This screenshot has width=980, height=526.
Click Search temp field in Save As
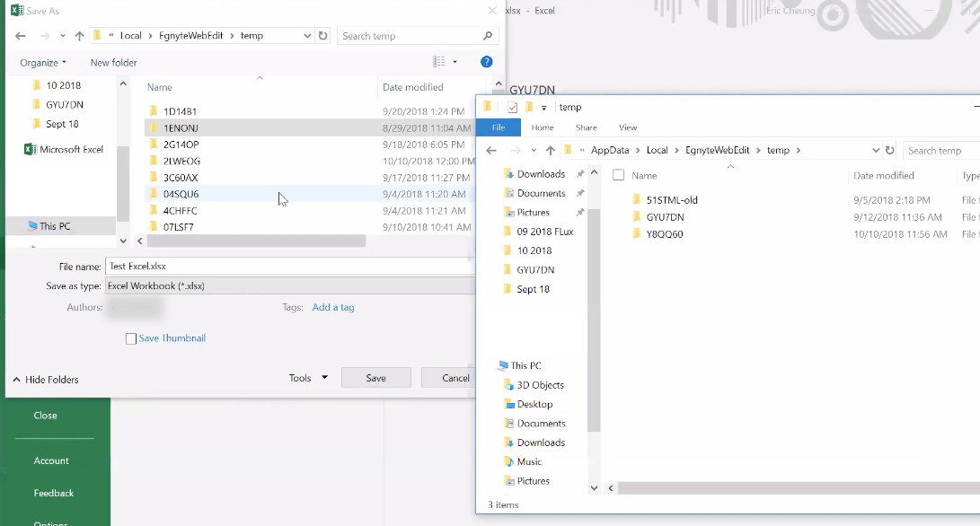(411, 36)
